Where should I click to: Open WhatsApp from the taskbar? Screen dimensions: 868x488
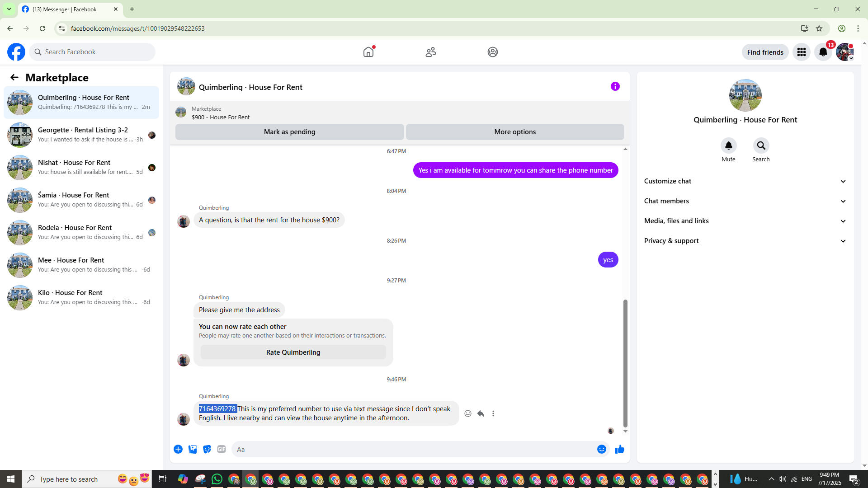point(217,479)
